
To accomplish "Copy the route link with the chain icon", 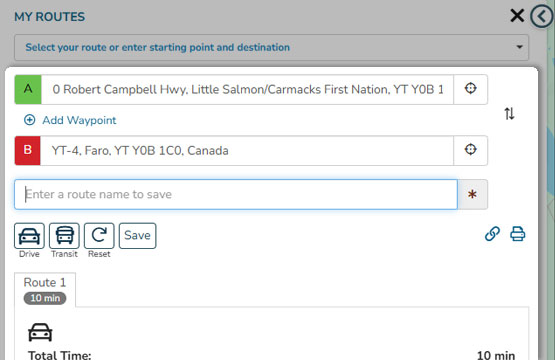I will click(492, 234).
